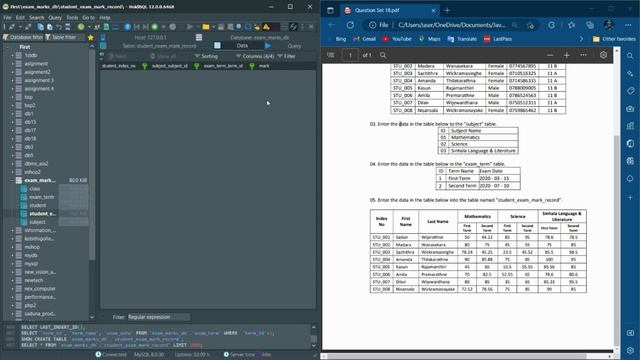
Task: Collapse the First session root node
Action: (x=7, y=47)
